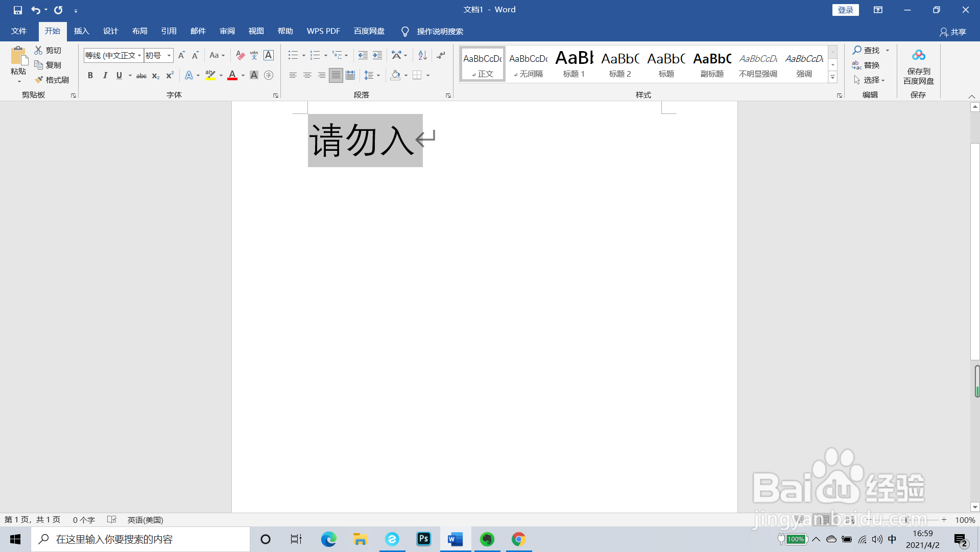
Task: Increase font size with grow font icon
Action: pos(181,55)
